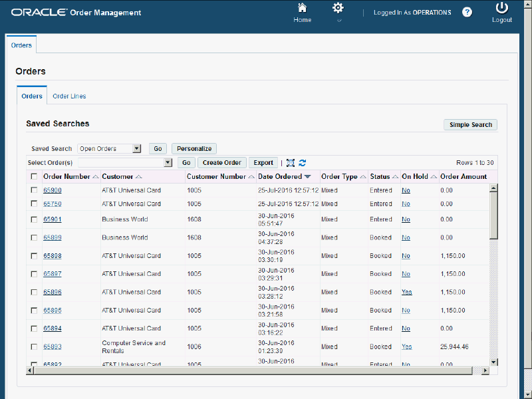Sort by Order Number ascending arrow
Image resolution: width=532 pixels, height=399 pixels.
(96, 177)
